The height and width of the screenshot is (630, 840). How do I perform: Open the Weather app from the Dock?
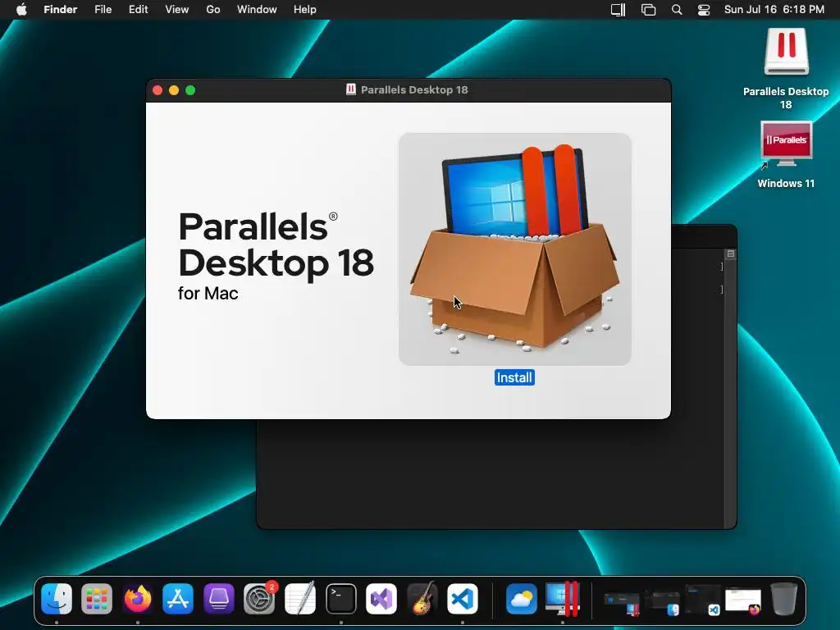521,598
